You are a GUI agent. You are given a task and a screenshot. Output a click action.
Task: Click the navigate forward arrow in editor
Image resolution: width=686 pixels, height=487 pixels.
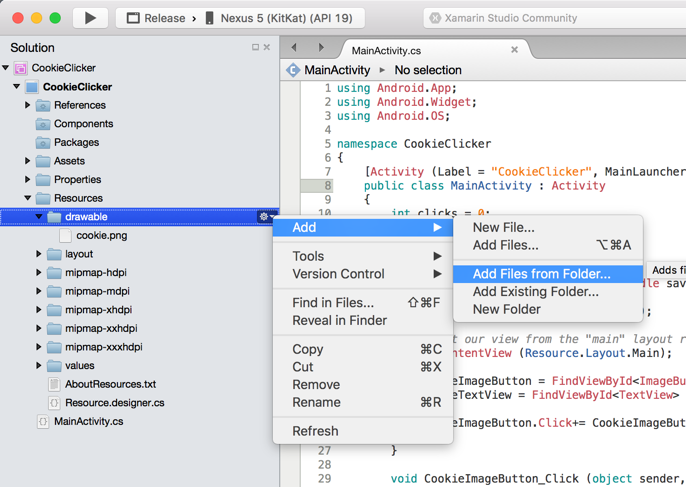pyautogui.click(x=321, y=48)
